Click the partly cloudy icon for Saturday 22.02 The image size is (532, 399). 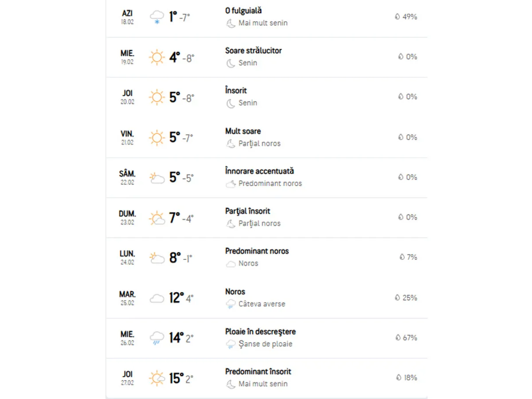click(x=156, y=178)
